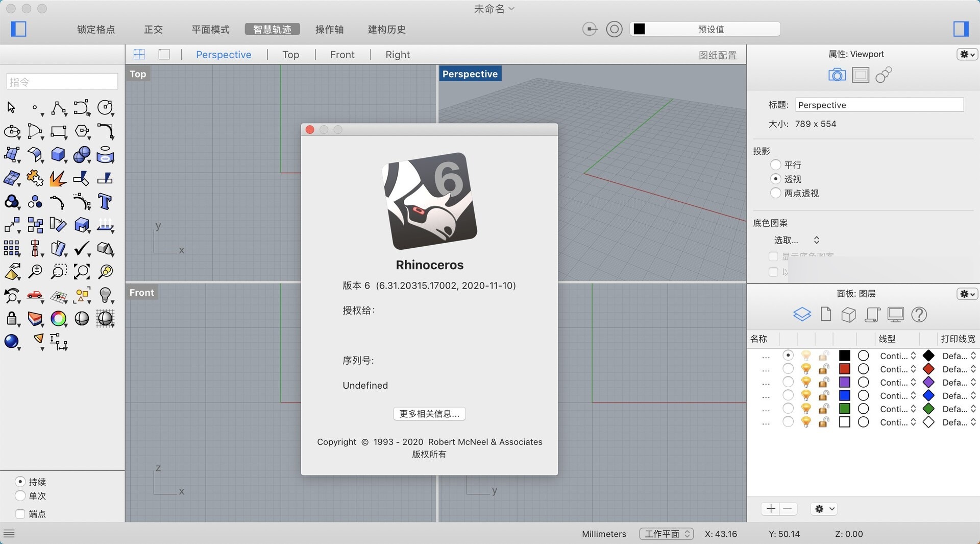Open the 图纸配置 layout tab

(717, 55)
